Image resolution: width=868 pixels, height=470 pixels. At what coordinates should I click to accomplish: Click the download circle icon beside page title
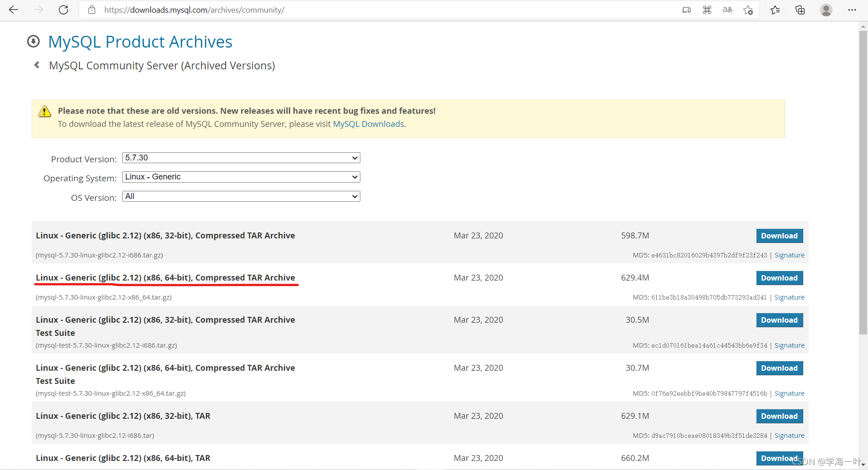coord(33,41)
